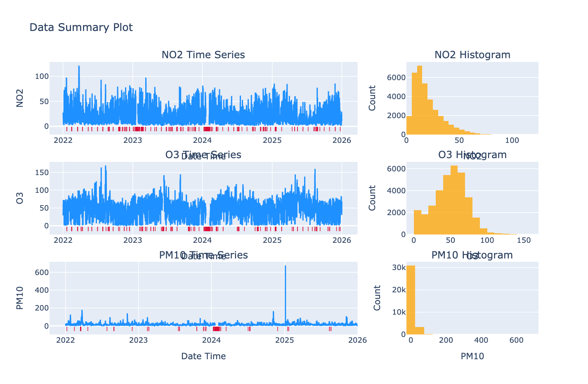
Task: Select the Count axis label of PM10 Histogram
Action: pos(377,298)
